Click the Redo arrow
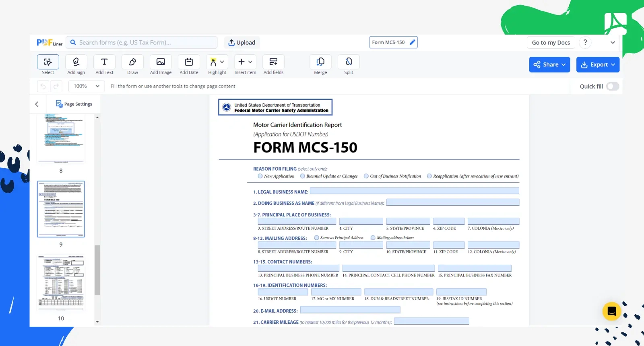This screenshot has height=346, width=644. [56, 86]
